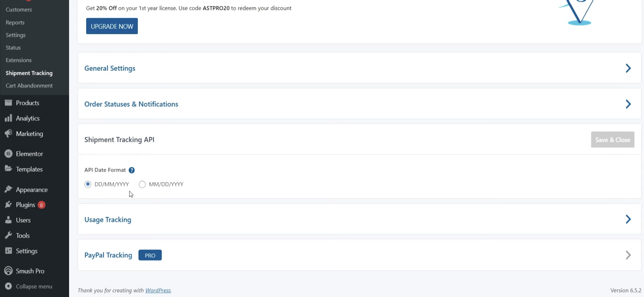Go to Analytics menu label

28,118
